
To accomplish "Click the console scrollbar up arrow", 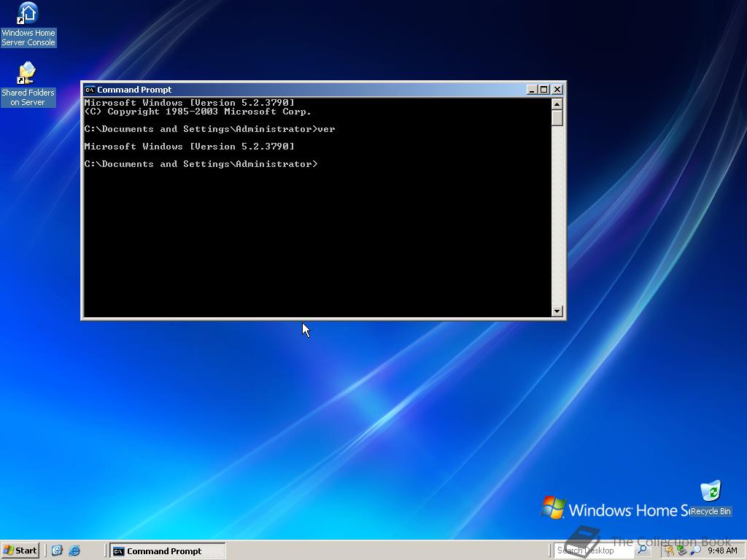I will click(x=557, y=104).
